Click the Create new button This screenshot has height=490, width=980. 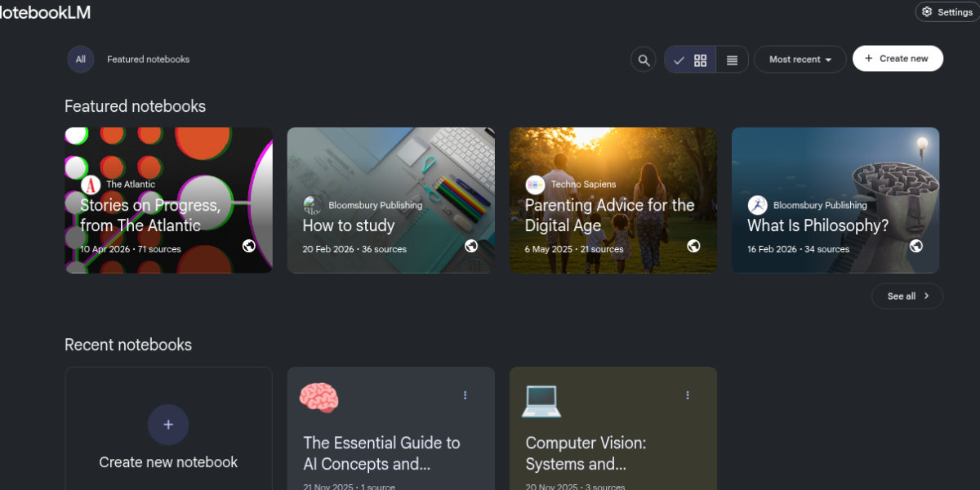pos(898,59)
